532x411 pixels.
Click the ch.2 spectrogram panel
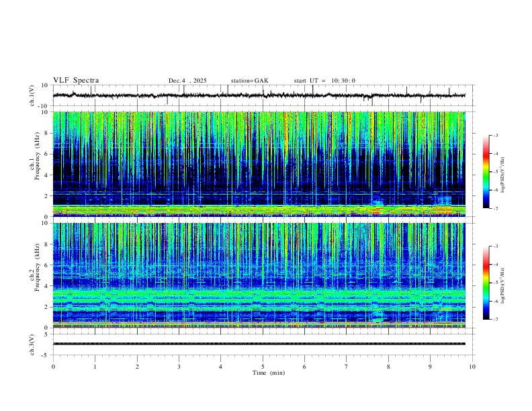(x=259, y=275)
